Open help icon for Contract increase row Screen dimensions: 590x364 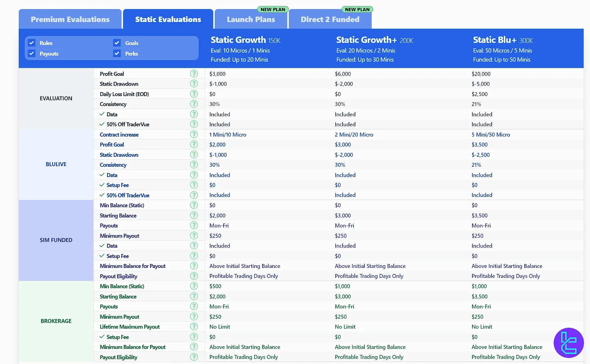(194, 134)
